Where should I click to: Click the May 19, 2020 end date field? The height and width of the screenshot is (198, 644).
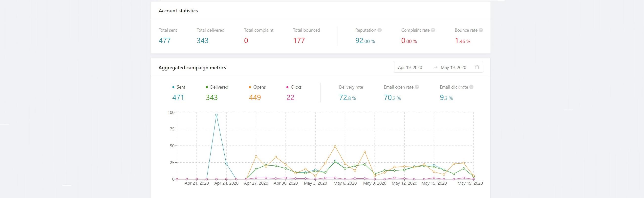(453, 67)
